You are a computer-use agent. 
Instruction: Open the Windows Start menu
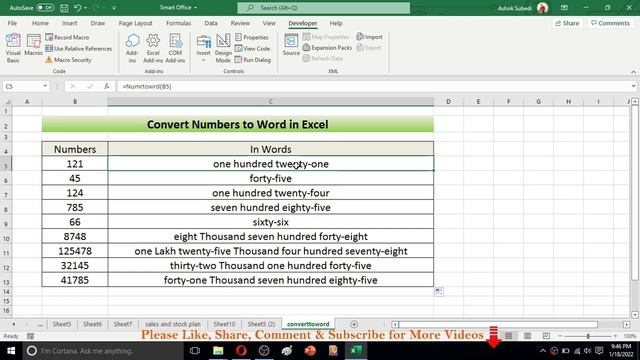pyautogui.click(x=11, y=351)
